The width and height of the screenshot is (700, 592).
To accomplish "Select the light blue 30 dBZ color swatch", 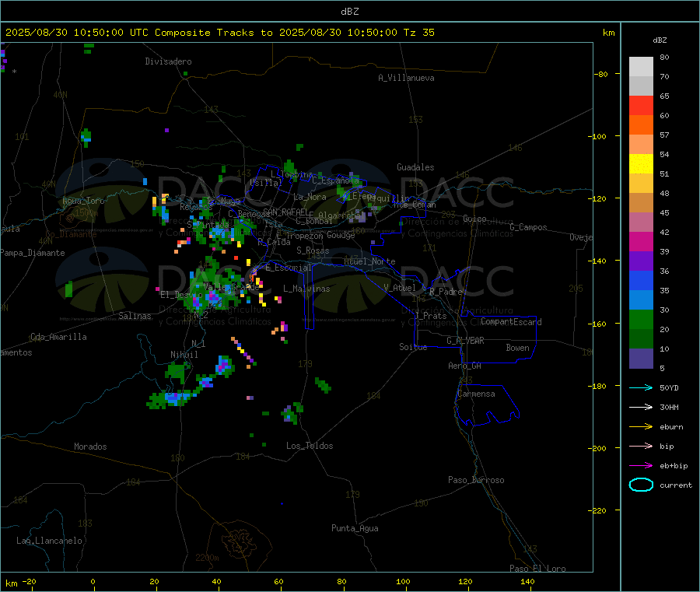I will coord(641,300).
